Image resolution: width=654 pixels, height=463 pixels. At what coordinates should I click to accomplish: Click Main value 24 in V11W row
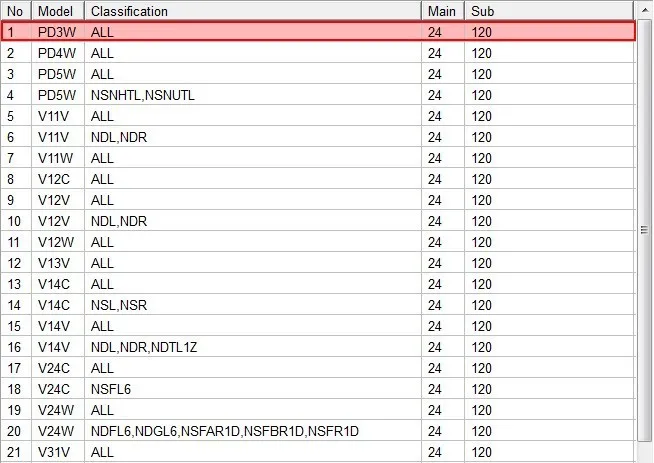pos(443,158)
